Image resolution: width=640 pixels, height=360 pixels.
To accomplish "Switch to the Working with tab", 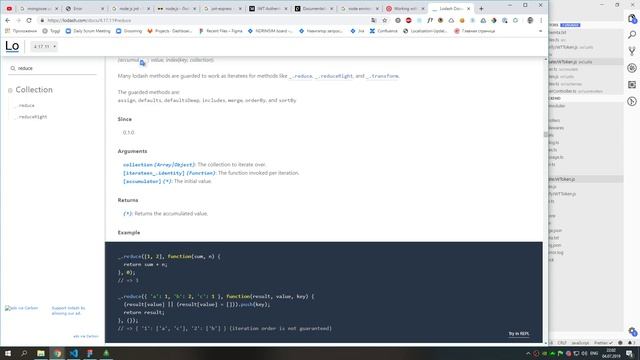I will click(x=406, y=8).
